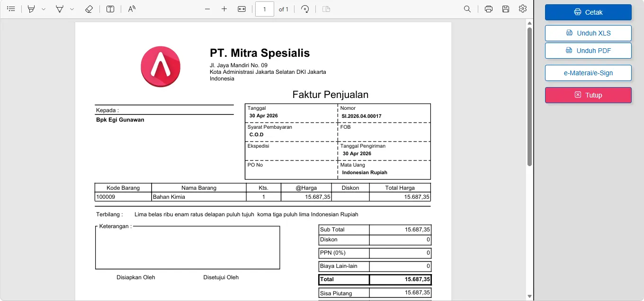
Task: Activate the eraser tool
Action: 89,9
